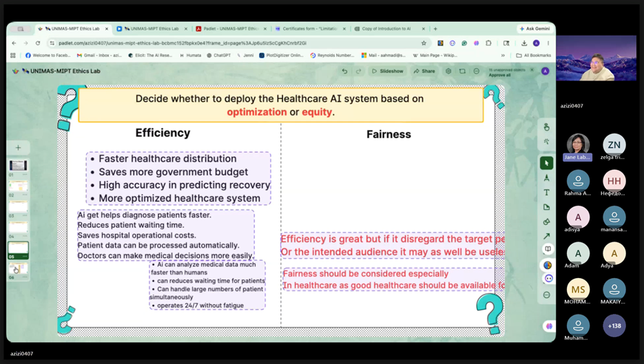
Task: Select page 06 thumbnail
Action: [x=19, y=268]
